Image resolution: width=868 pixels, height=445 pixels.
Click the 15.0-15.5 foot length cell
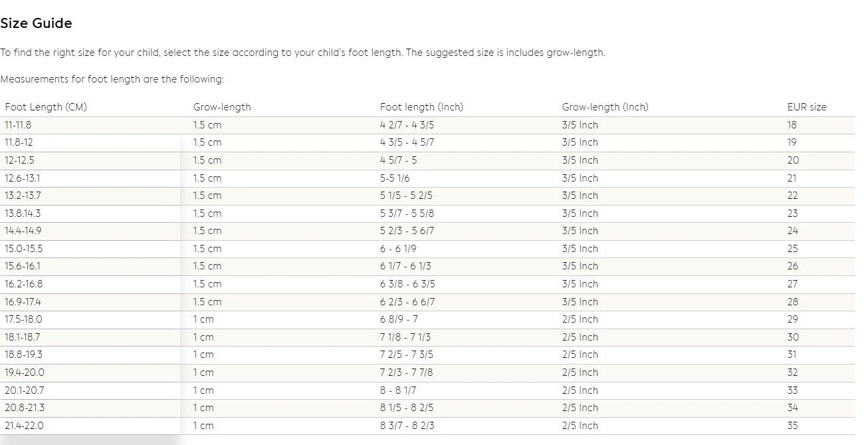pos(24,249)
